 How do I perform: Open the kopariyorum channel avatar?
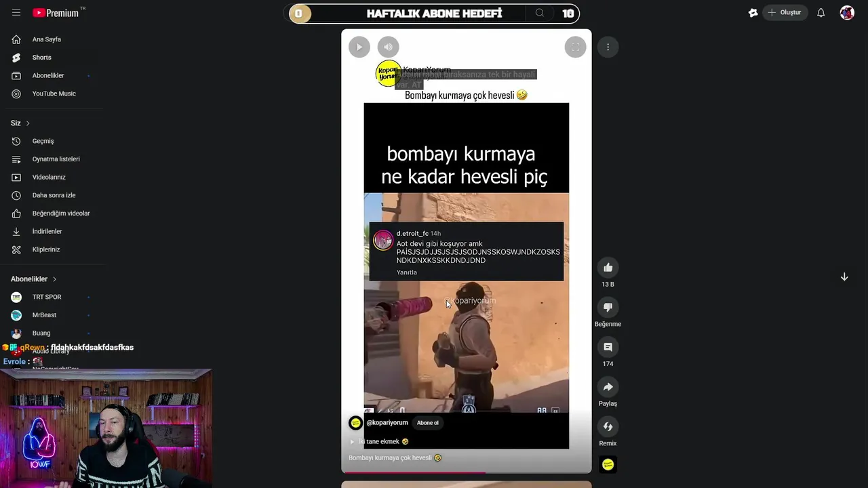coord(355,423)
